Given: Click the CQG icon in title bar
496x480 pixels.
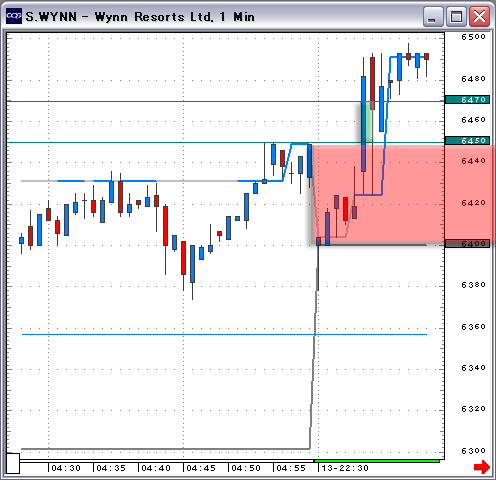Looking at the screenshot, I should point(14,16).
